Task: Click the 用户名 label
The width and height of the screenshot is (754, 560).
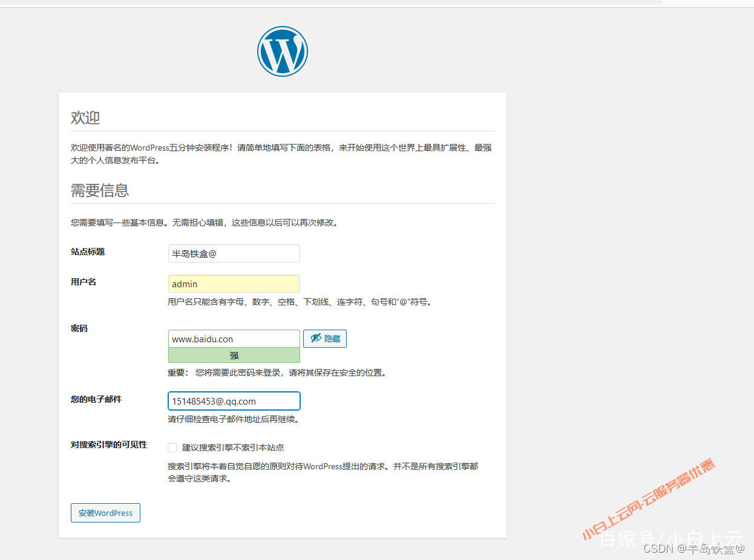Action: pos(84,282)
